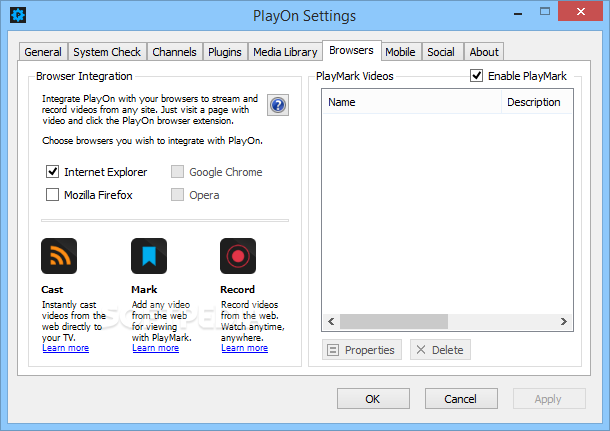Click the Description column header

coord(537,102)
